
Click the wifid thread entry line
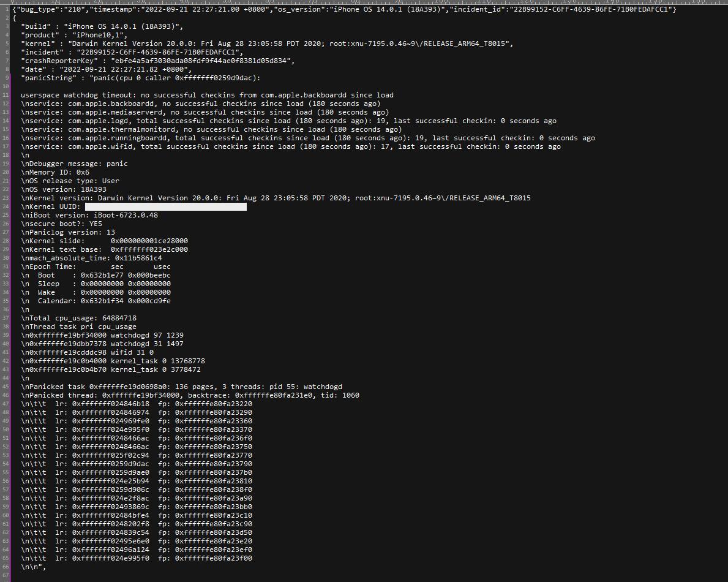pyautogui.click(x=87, y=352)
